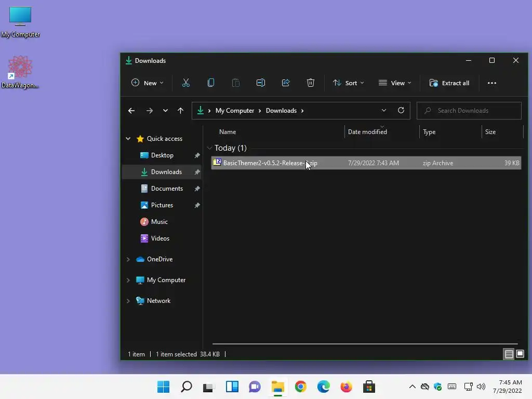The height and width of the screenshot is (399, 532).
Task: Click the Paste clipboard icon
Action: point(235,83)
